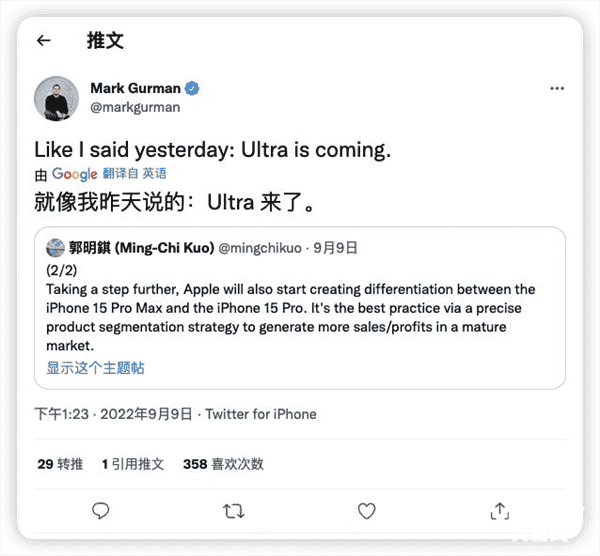Click Mark Gurman's verified badge

pyautogui.click(x=191, y=88)
